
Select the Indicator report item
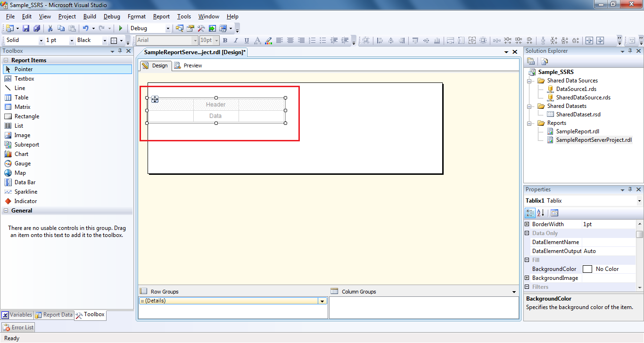click(x=67, y=201)
